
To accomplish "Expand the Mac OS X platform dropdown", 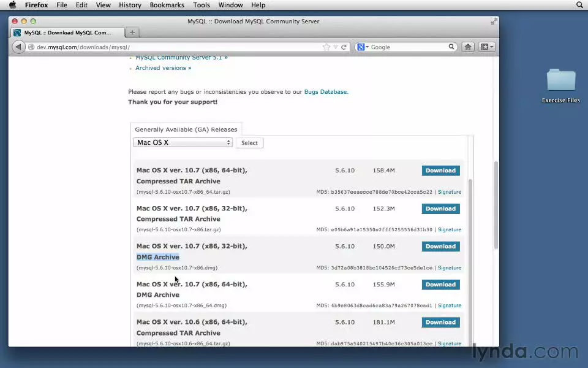I will pyautogui.click(x=183, y=142).
